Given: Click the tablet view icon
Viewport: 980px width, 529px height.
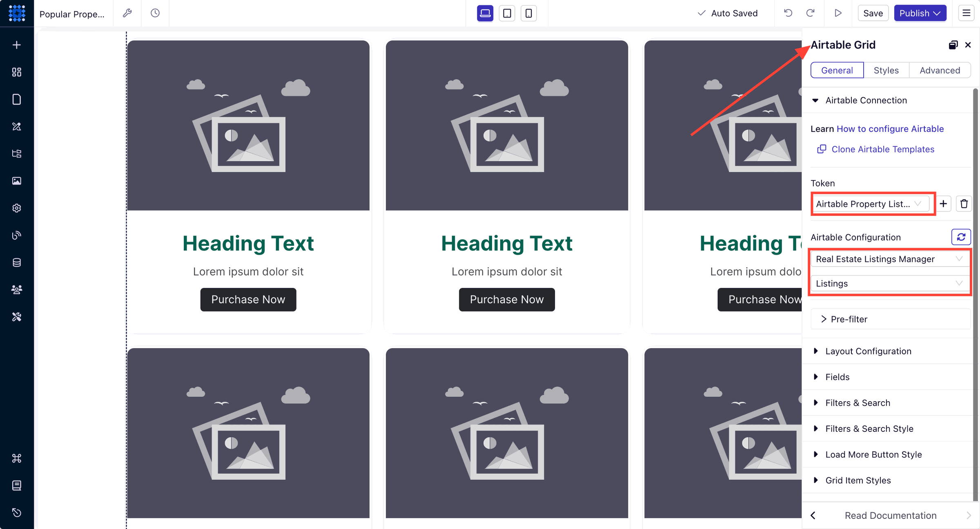Looking at the screenshot, I should point(508,12).
